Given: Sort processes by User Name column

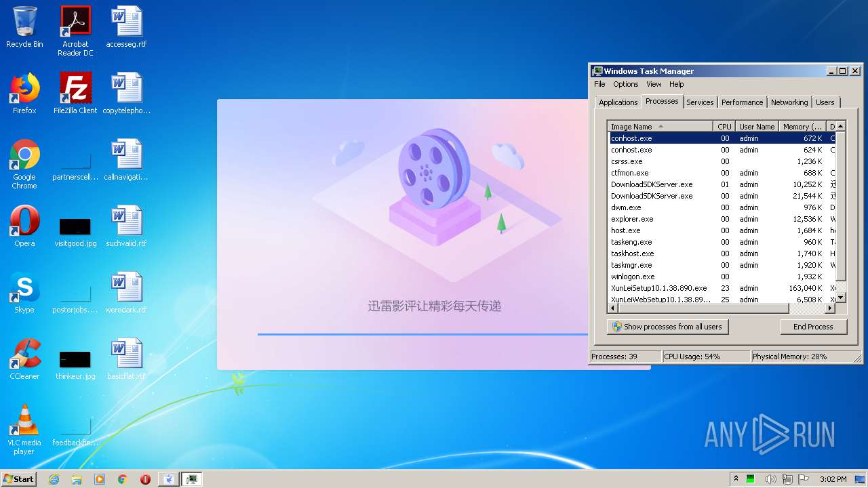Looking at the screenshot, I should (757, 127).
